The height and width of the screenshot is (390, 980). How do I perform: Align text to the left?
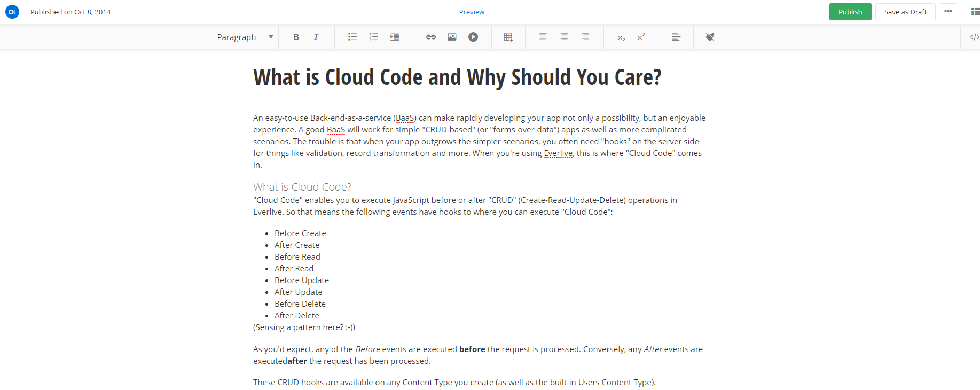(x=543, y=37)
